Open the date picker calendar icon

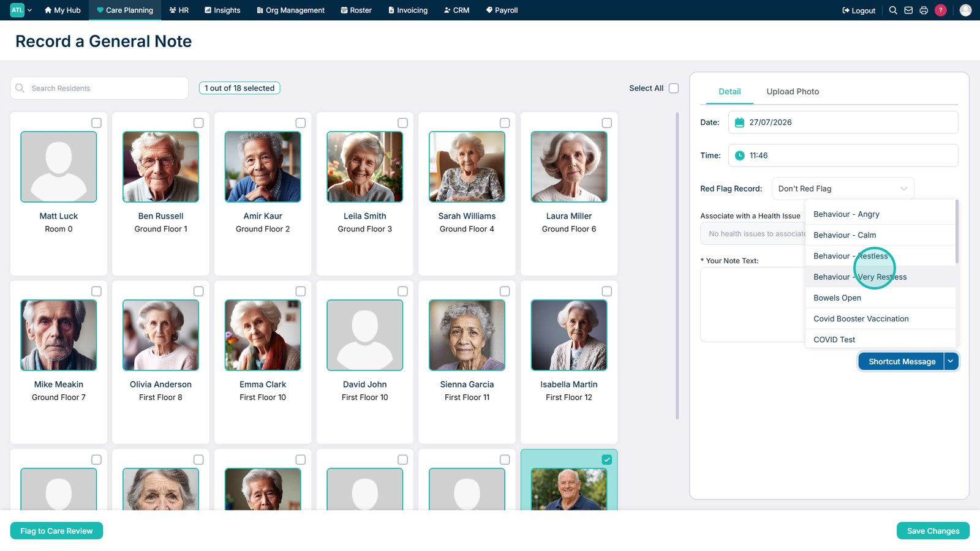[739, 122]
